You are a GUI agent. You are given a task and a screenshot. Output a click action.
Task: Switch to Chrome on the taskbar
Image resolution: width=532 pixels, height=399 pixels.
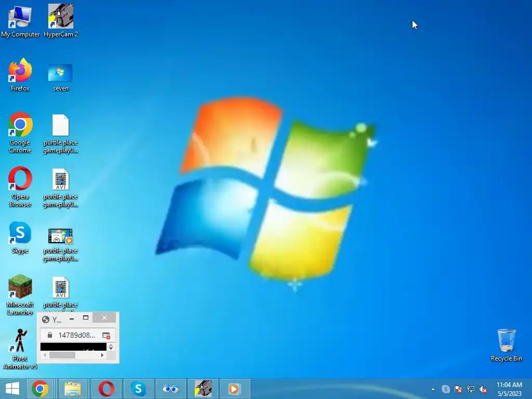40,389
